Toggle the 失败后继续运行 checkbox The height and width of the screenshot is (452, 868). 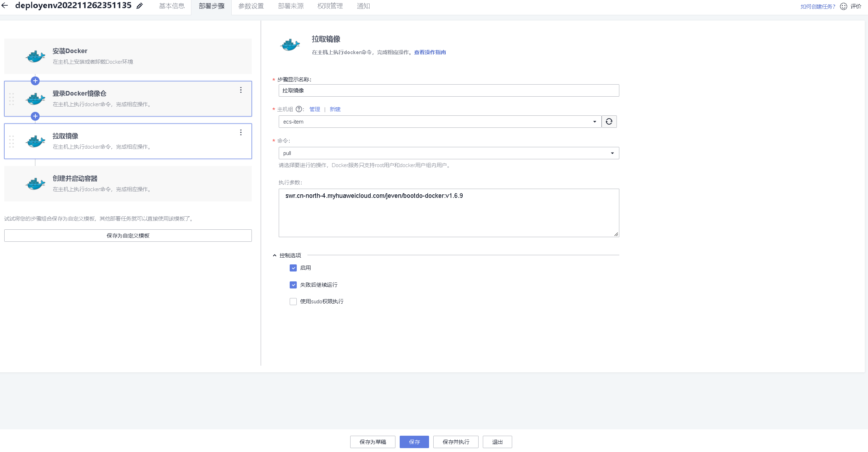293,285
